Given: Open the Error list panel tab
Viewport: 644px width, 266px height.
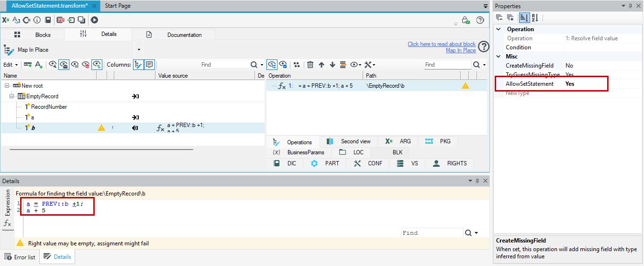Looking at the screenshot, I should coord(20,257).
